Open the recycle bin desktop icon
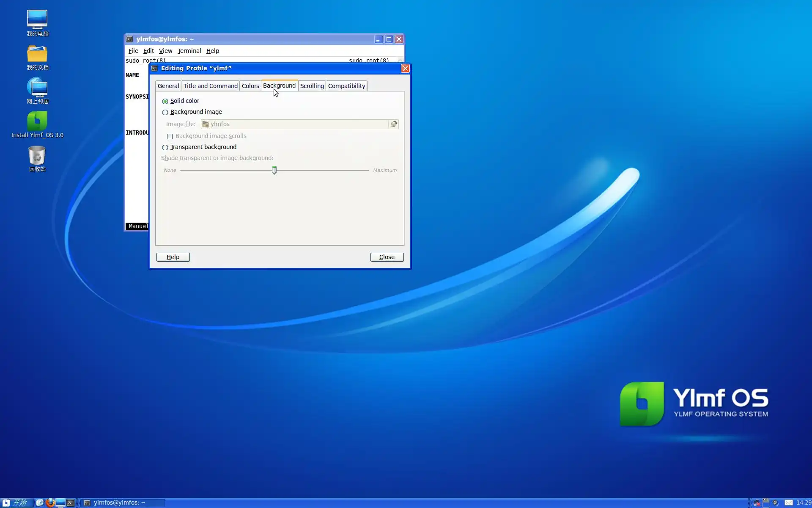 [x=37, y=155]
